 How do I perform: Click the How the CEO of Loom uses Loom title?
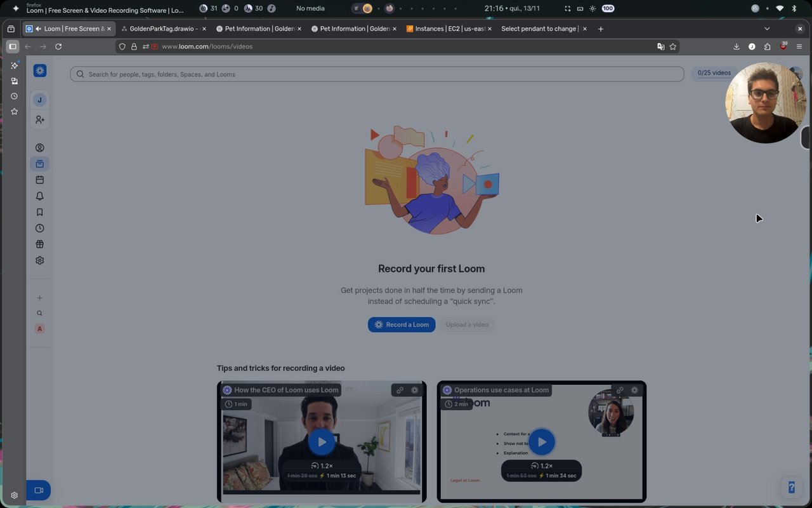tap(286, 390)
